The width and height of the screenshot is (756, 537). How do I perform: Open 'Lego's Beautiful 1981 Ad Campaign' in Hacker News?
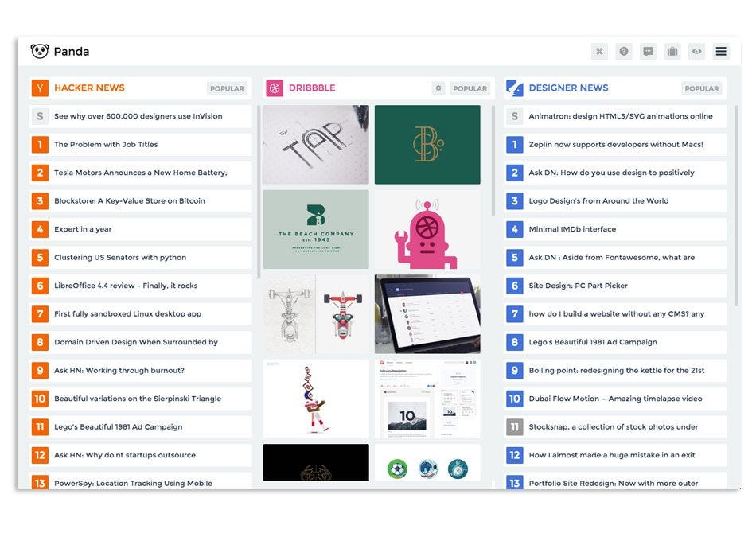coord(140,427)
